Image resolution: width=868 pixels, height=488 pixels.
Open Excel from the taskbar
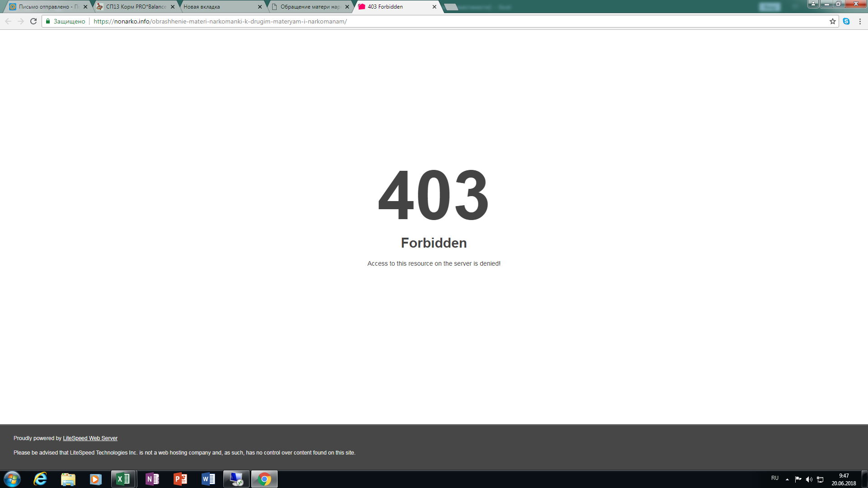123,479
